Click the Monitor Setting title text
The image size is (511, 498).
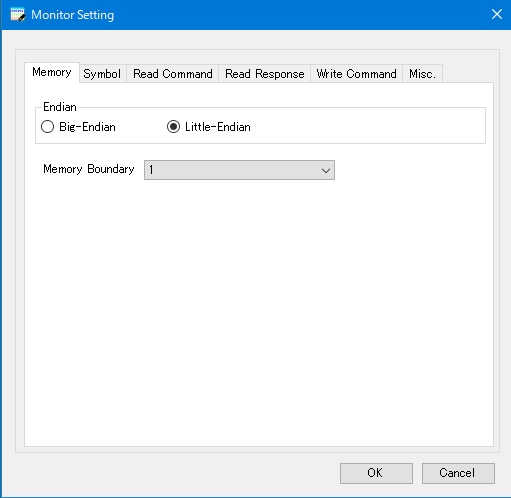73,15
